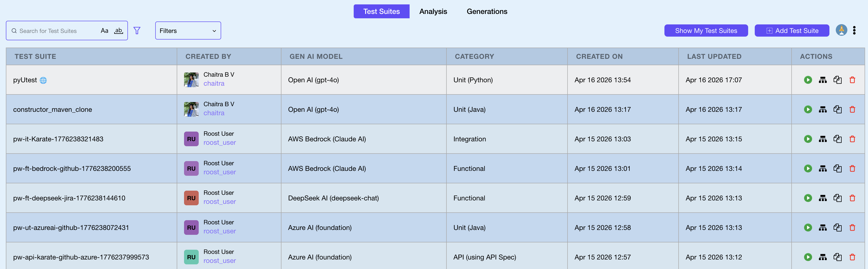Open the three-dot more options menu
868x269 pixels.
854,31
